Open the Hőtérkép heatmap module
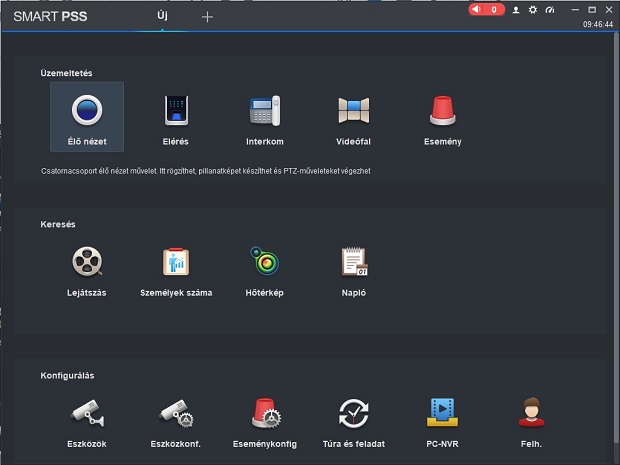Viewport: 620px width, 465px height. tap(265, 271)
